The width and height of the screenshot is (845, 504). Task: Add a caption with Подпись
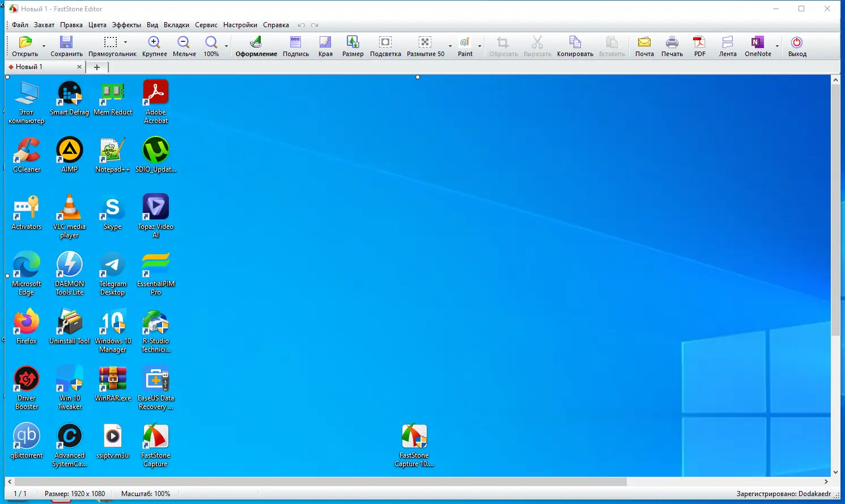click(x=296, y=46)
